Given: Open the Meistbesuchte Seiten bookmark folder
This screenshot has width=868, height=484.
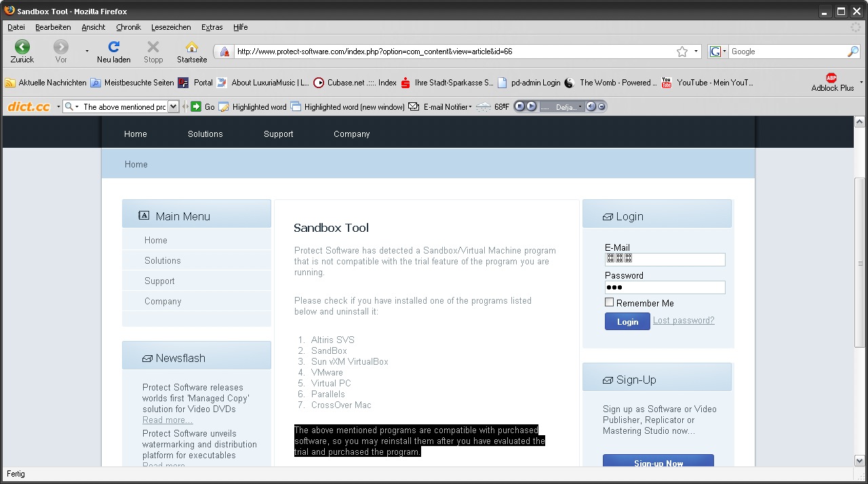Looking at the screenshot, I should pos(132,83).
